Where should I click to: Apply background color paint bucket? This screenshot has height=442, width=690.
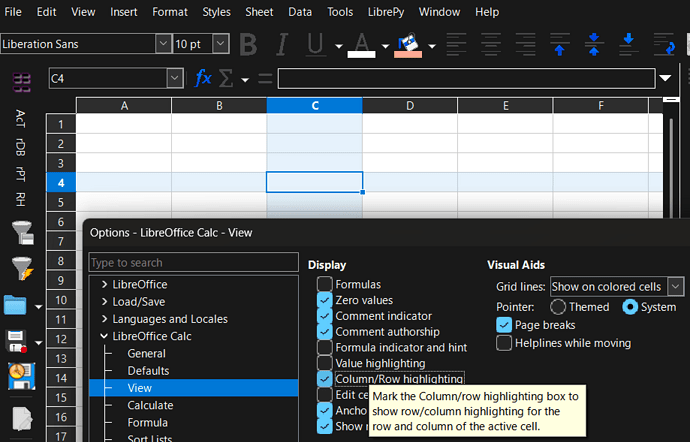[x=408, y=45]
